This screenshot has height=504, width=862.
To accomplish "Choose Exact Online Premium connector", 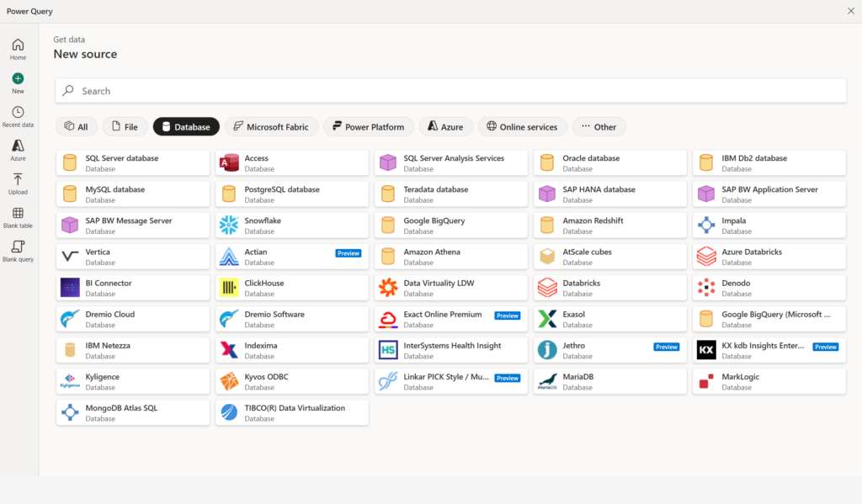I will coord(451,319).
